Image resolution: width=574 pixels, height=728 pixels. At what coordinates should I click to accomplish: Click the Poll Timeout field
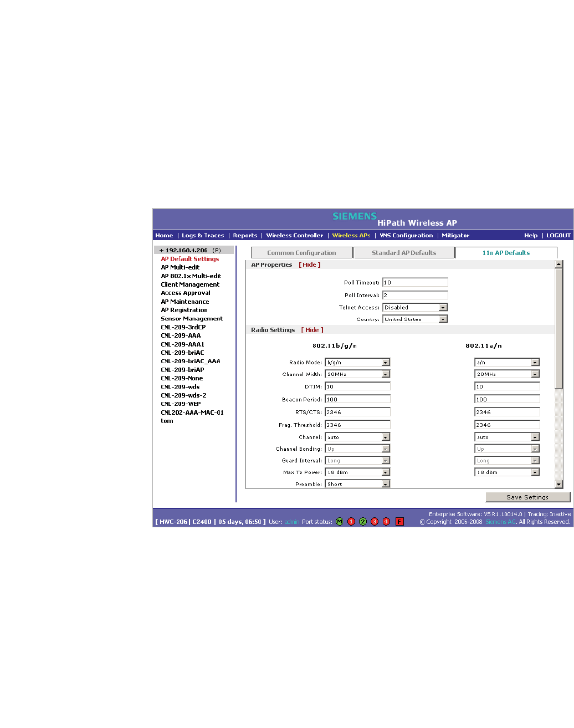pos(415,282)
